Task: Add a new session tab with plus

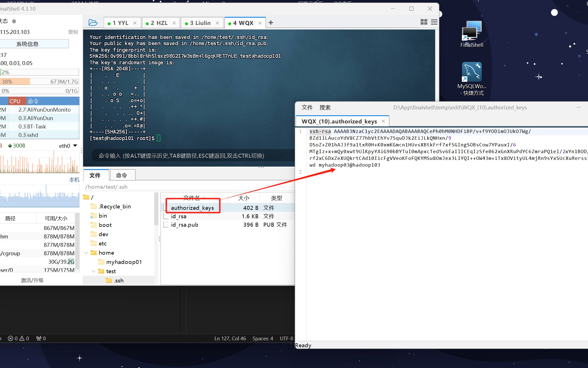Action: [271, 23]
